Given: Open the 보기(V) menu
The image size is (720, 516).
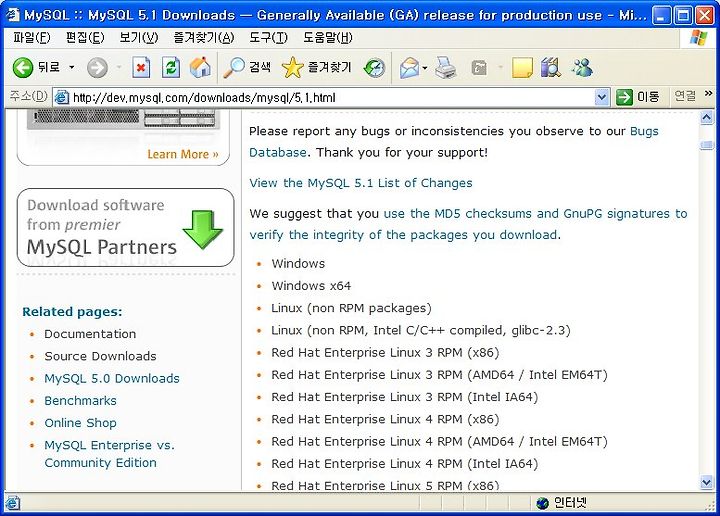Looking at the screenshot, I should [139, 38].
